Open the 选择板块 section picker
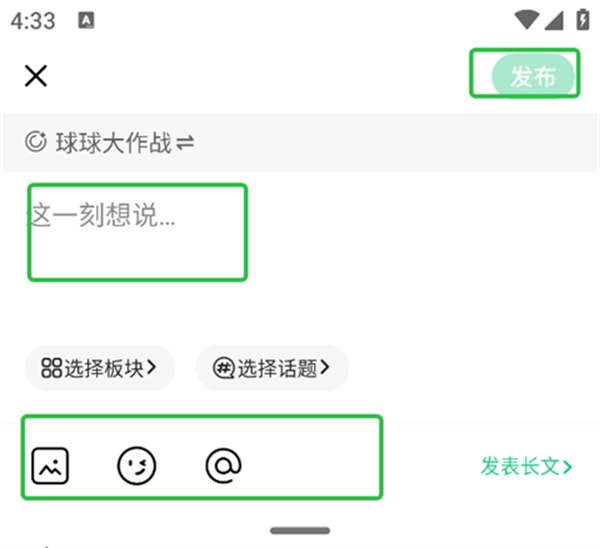The image size is (600, 548). (100, 368)
